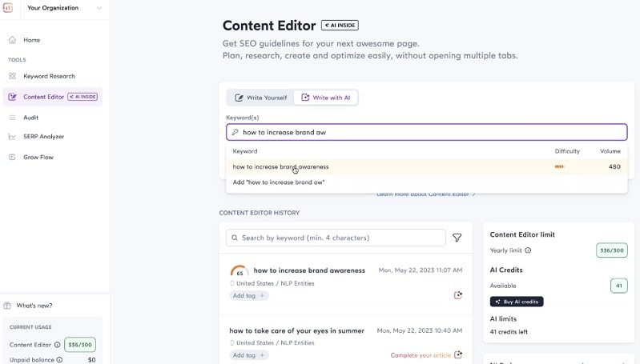Open Grow Flow
This screenshot has height=364, width=640.
(x=38, y=158)
